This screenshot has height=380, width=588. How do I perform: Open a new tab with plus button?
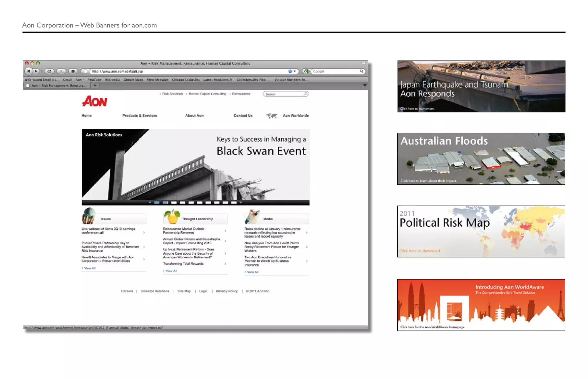pos(95,85)
